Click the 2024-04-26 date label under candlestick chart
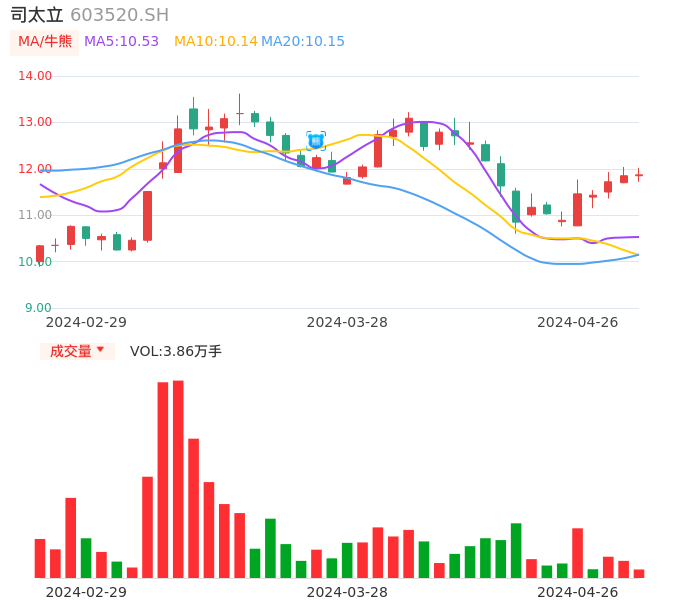 click(578, 322)
